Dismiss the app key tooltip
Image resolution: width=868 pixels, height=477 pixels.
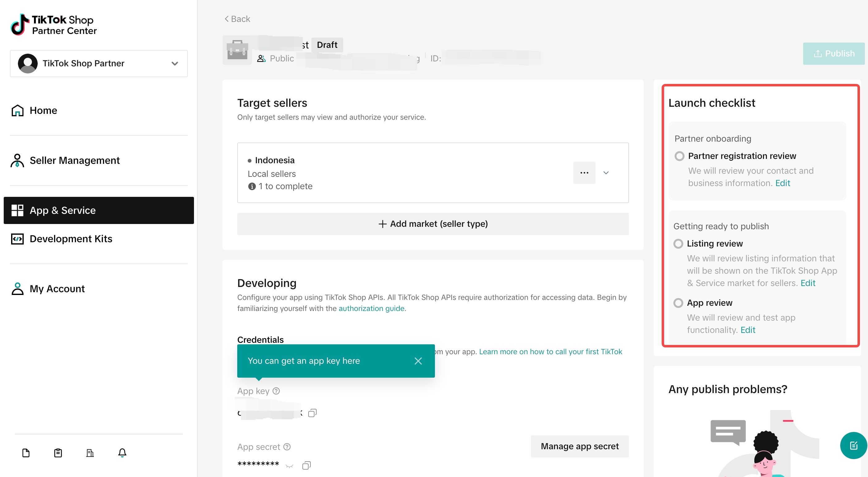point(418,361)
